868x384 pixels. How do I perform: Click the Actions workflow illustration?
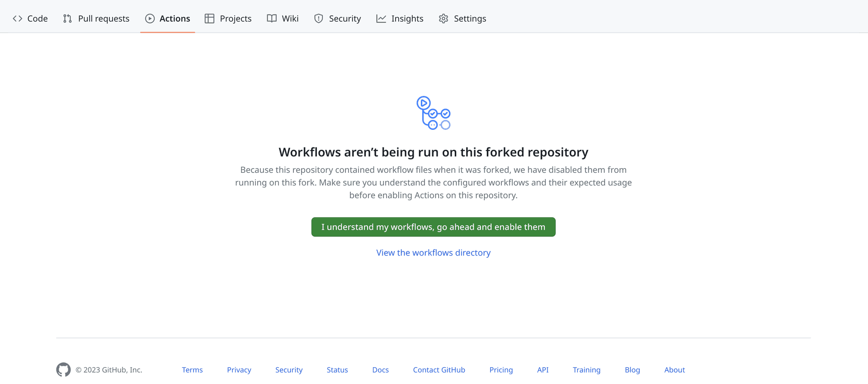pos(433,113)
